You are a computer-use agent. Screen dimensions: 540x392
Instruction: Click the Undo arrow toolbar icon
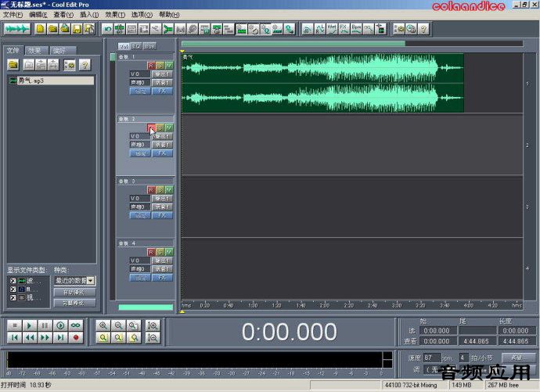click(107, 29)
